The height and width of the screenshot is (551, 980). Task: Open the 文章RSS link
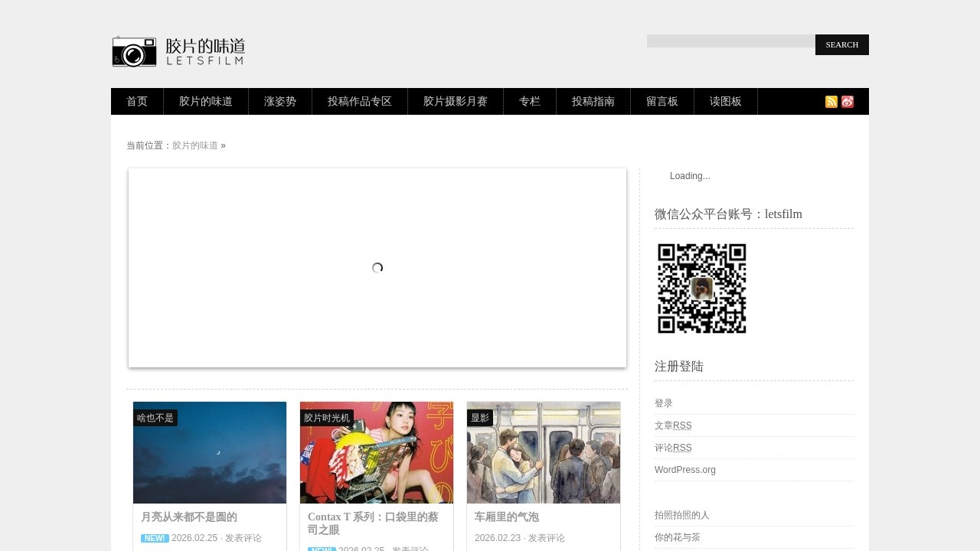coord(673,425)
